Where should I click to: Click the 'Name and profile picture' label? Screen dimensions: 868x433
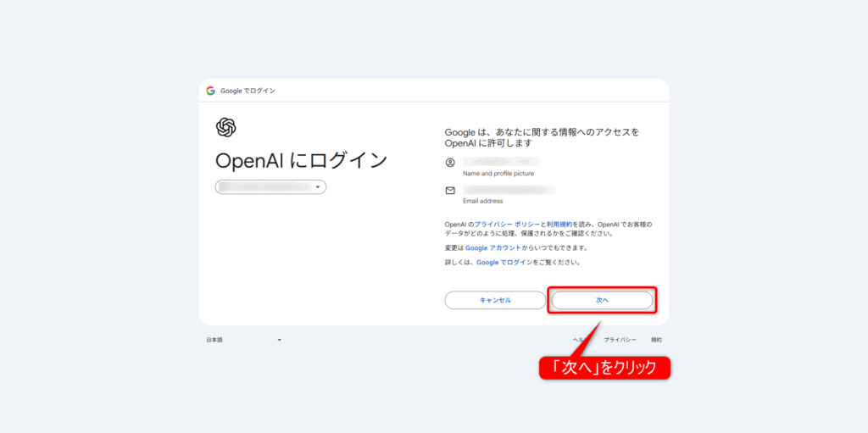[x=498, y=173]
